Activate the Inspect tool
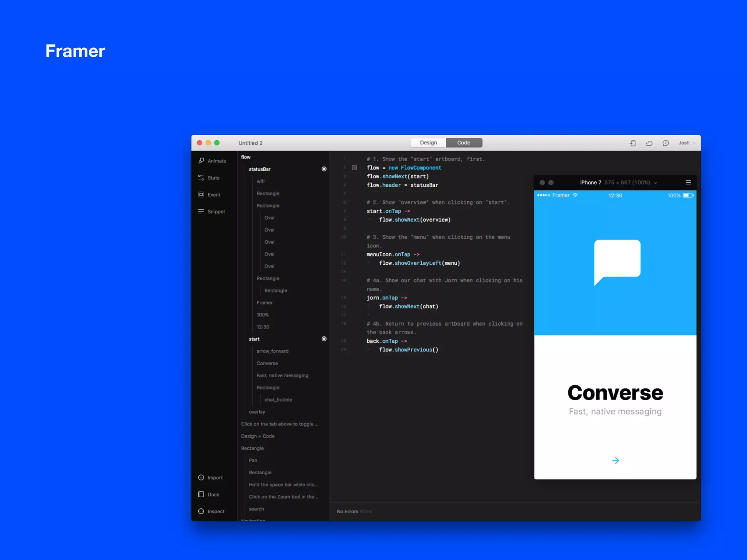 point(212,512)
